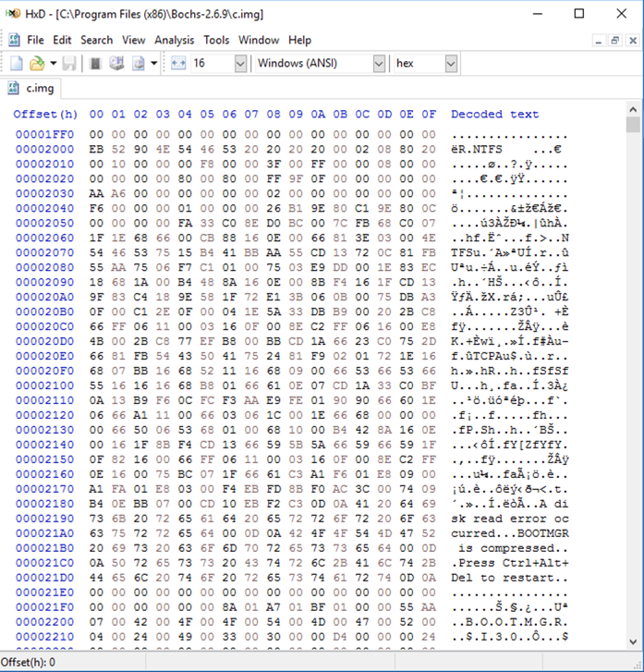This screenshot has height=672, width=644.
Task: Click the document icon left of File menu
Action: click(14, 40)
